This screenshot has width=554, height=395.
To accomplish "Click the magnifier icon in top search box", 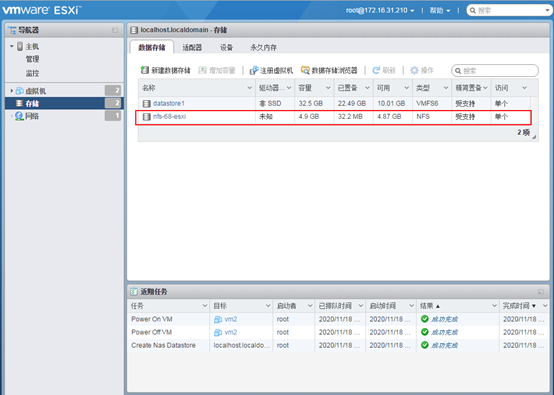I will 472,11.
